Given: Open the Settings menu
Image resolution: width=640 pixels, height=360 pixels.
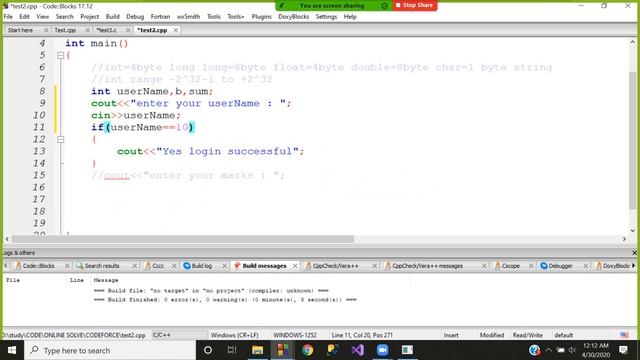Looking at the screenshot, I should 326,17.
